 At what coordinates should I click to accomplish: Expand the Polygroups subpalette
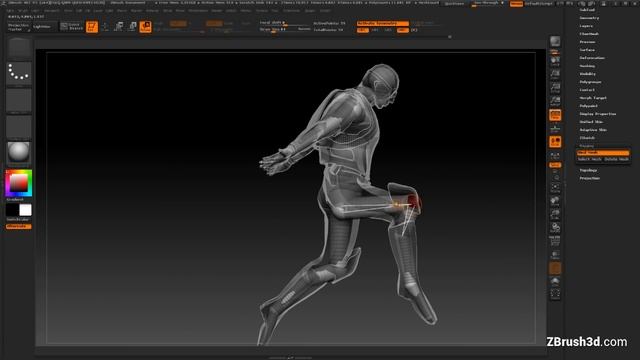click(590, 82)
